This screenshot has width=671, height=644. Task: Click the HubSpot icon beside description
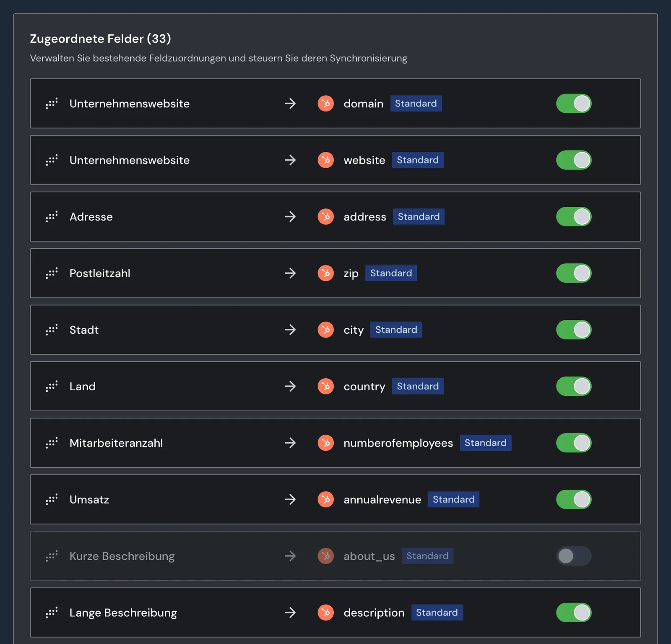click(x=325, y=613)
